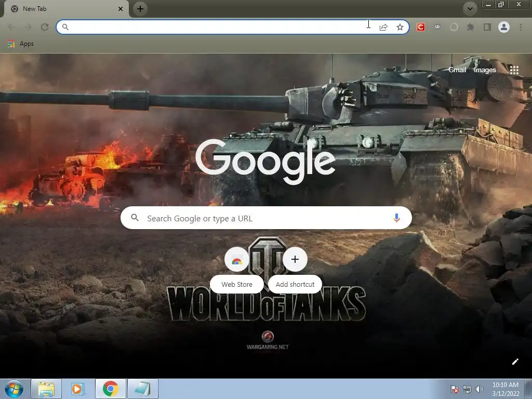Open Windows Explorer from the taskbar
Viewport: 532px width, 399px height.
pos(46,389)
